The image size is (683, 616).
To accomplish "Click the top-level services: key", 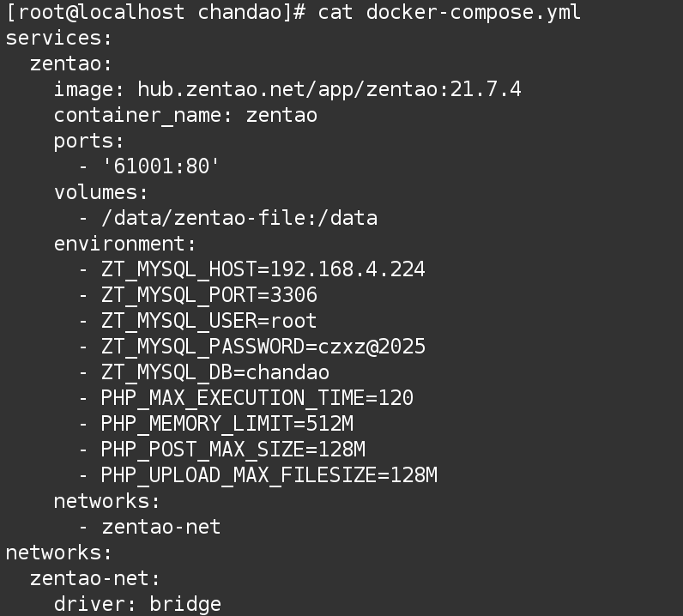I will pyautogui.click(x=59, y=38).
